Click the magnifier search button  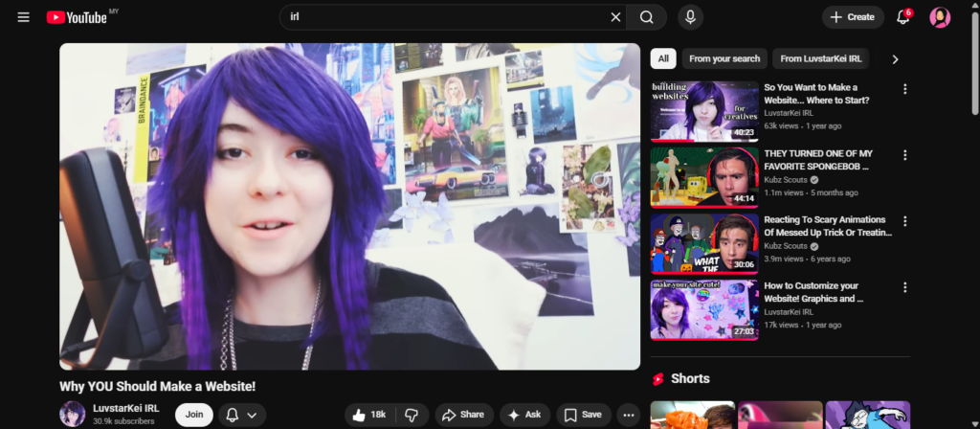tap(647, 17)
